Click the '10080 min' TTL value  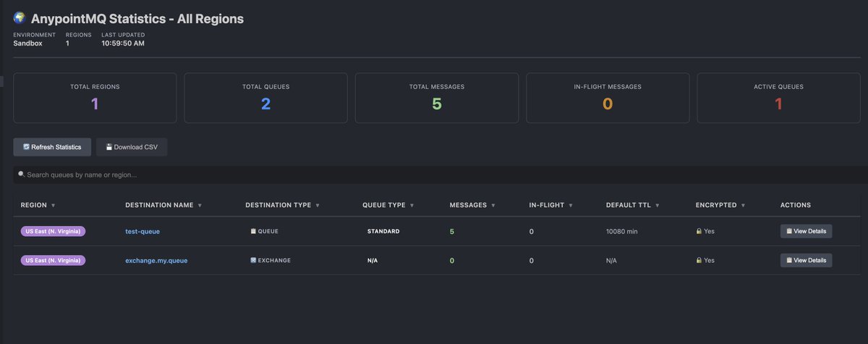621,232
